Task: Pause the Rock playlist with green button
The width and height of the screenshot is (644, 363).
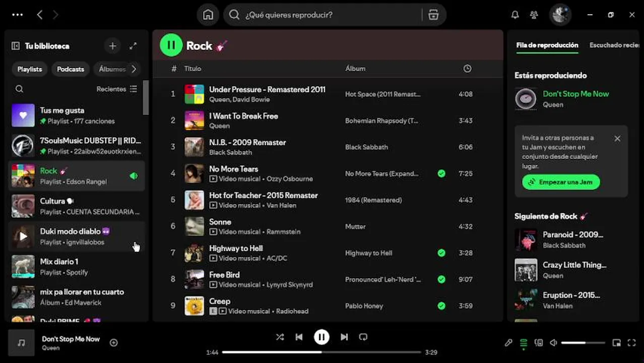Action: pos(171,45)
